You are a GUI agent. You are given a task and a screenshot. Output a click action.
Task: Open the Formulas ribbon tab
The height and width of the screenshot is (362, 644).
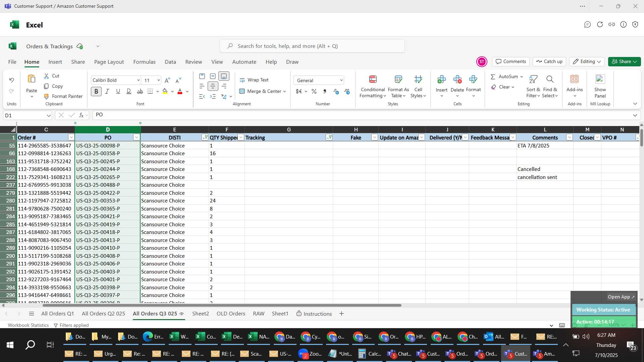click(144, 62)
